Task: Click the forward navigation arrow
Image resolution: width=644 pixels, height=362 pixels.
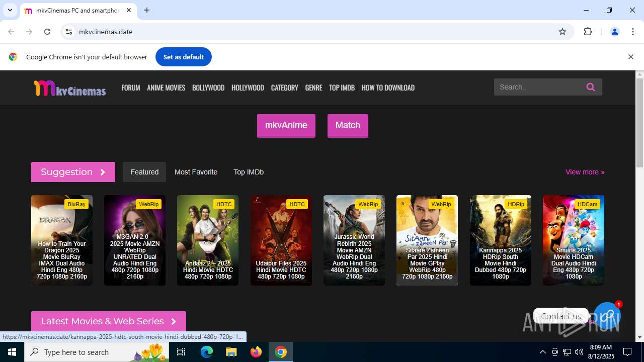Action: coord(29,32)
